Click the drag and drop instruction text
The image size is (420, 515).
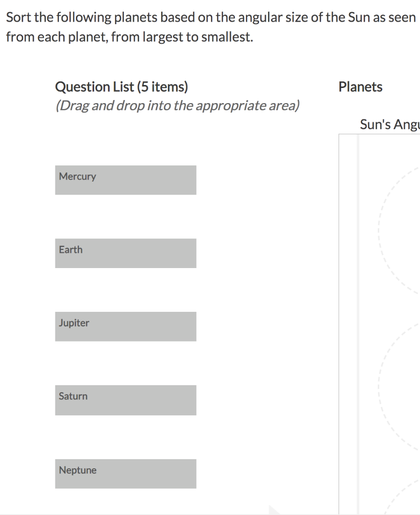click(178, 106)
